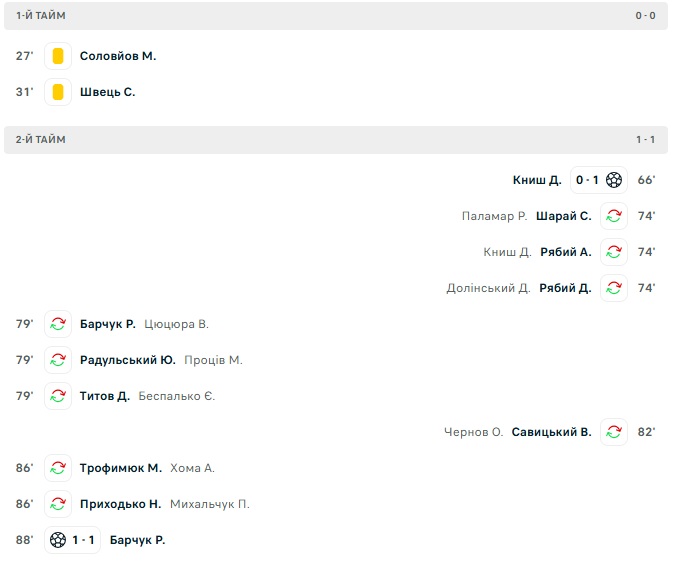677x562 pixels.
Task: Click substitution icon beside Титов Д.
Action: pyautogui.click(x=58, y=396)
